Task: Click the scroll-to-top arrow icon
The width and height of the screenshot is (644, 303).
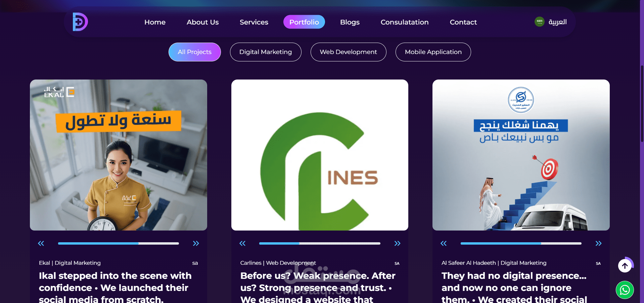Action: 625,266
